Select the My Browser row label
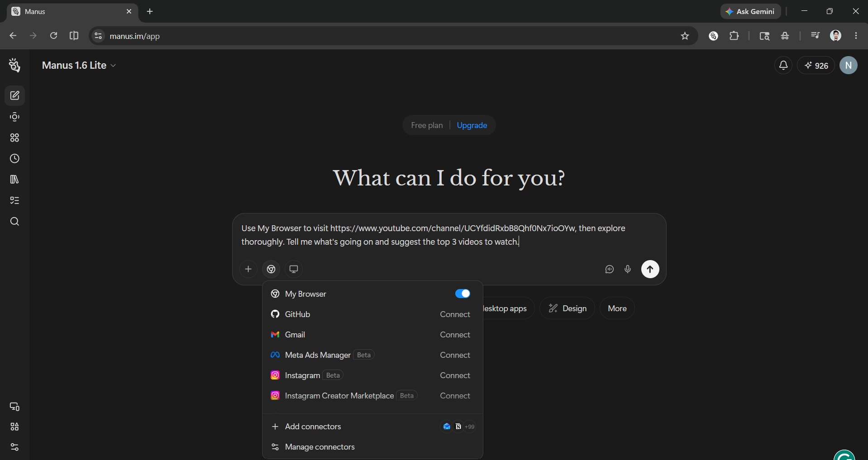This screenshot has height=460, width=868. coord(305,294)
